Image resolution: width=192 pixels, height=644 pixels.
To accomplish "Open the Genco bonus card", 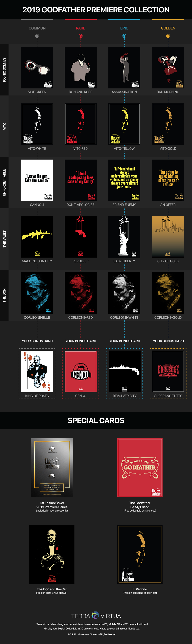I will [x=81, y=371].
